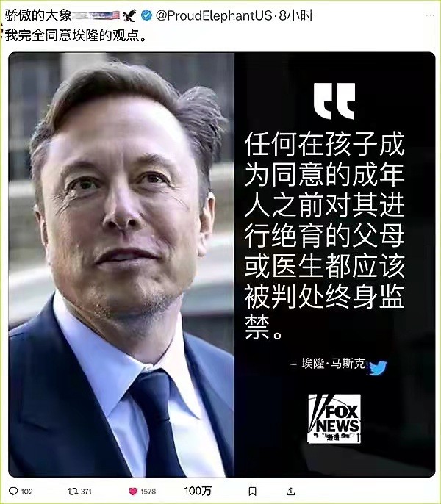
Task: Click the Twitter bird icon beside 埃隆·马斯克
Action: [378, 367]
